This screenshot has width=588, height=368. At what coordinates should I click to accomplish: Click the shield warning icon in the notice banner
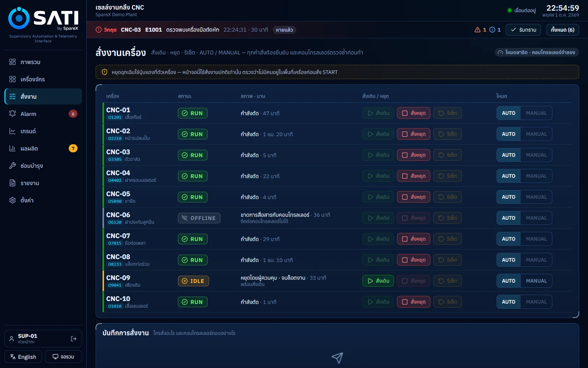click(x=104, y=72)
